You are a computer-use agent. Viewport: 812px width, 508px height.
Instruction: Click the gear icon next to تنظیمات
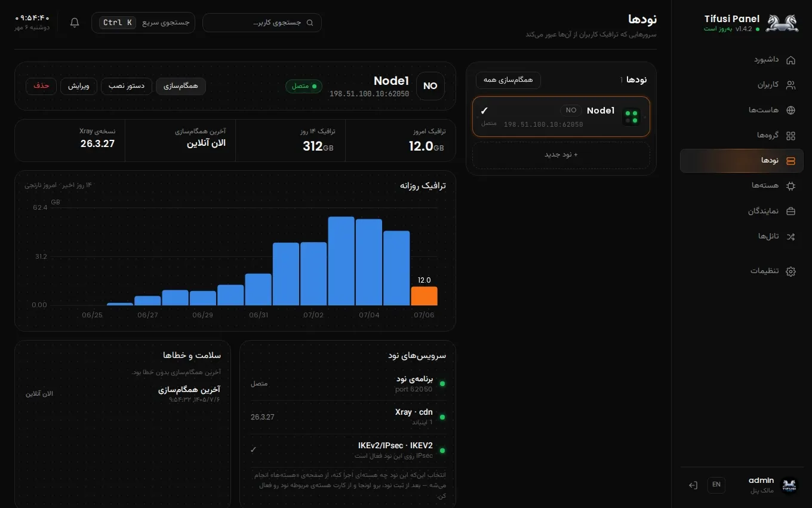coord(791,271)
